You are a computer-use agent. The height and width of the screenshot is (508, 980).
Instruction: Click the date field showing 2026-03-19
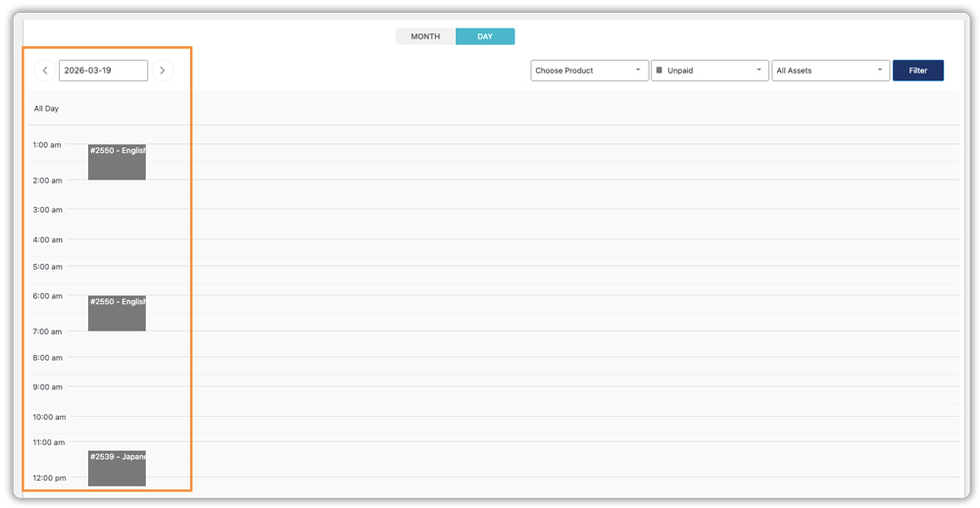tap(103, 71)
